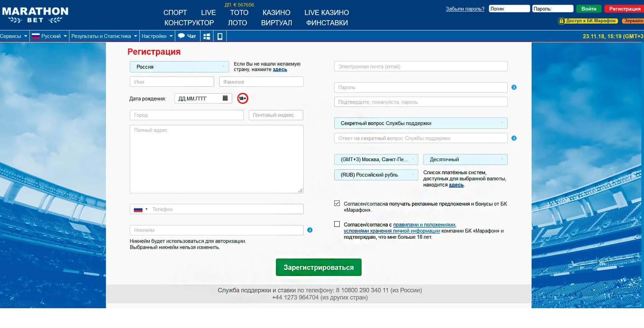Navigate to the КАЗИНО section
The height and width of the screenshot is (328, 644).
point(276,13)
